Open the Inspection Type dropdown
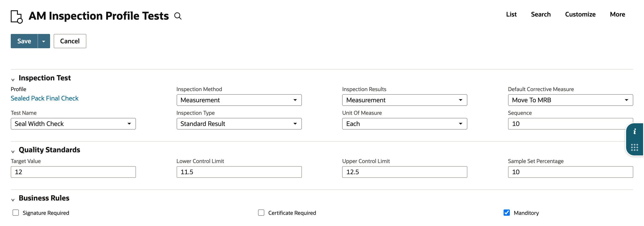The image size is (644, 226). [239, 124]
